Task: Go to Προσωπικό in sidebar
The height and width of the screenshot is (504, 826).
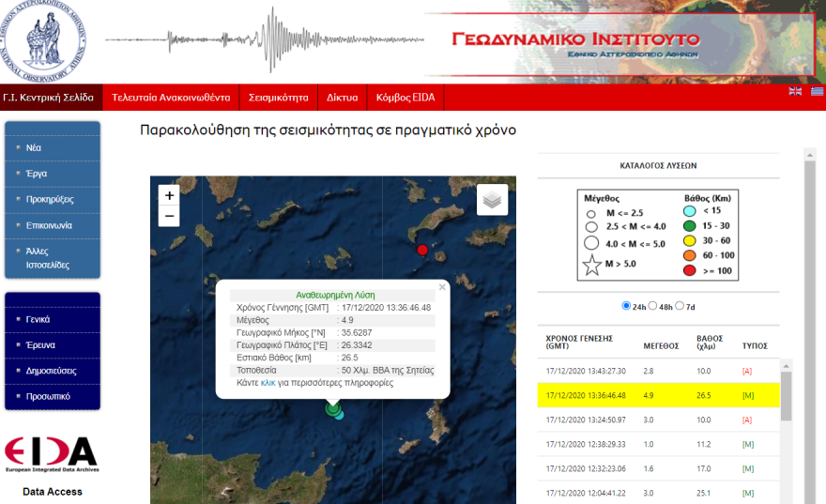Action: click(48, 397)
